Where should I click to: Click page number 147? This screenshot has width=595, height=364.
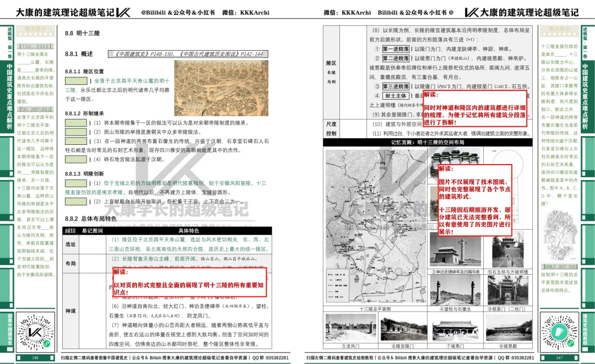click(x=559, y=358)
